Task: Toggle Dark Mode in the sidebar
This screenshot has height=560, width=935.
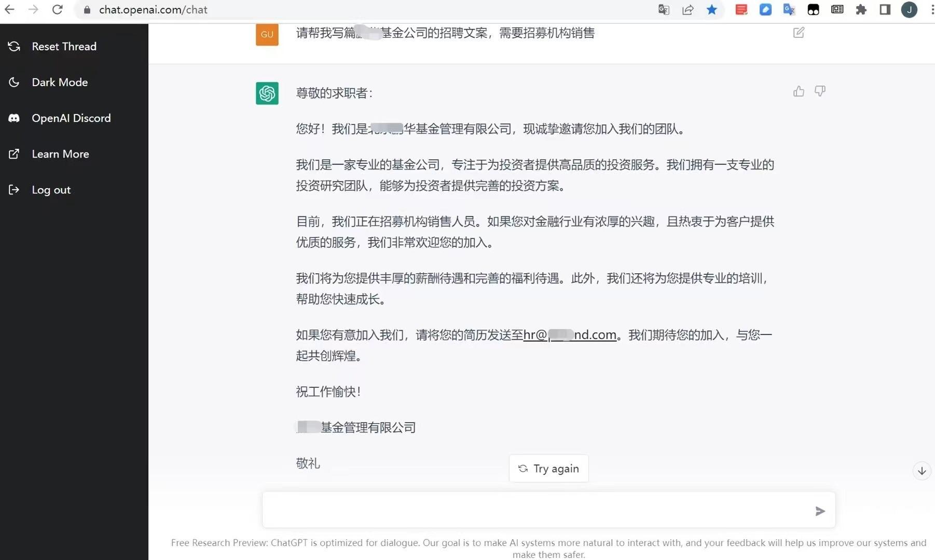Action: (x=14, y=82)
